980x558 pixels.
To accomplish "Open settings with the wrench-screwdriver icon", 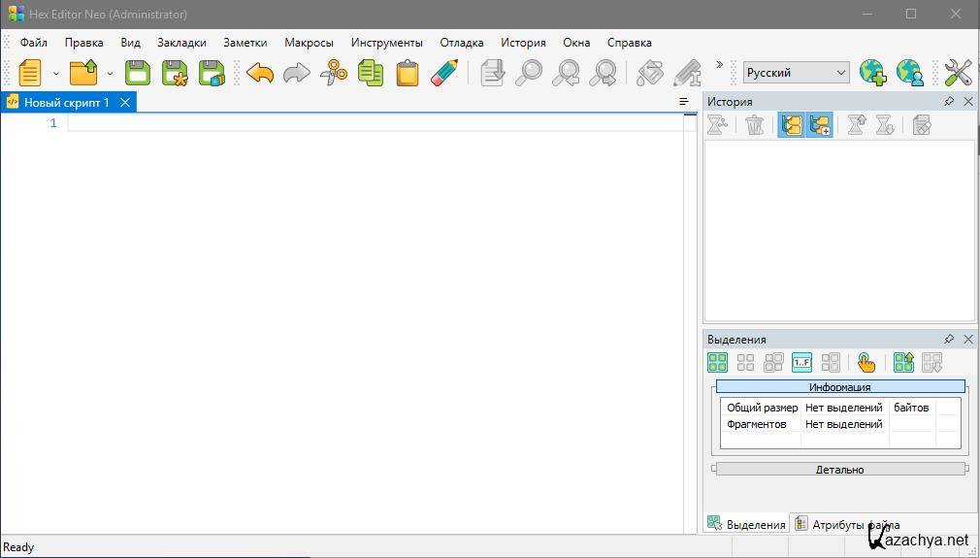I will [x=958, y=73].
